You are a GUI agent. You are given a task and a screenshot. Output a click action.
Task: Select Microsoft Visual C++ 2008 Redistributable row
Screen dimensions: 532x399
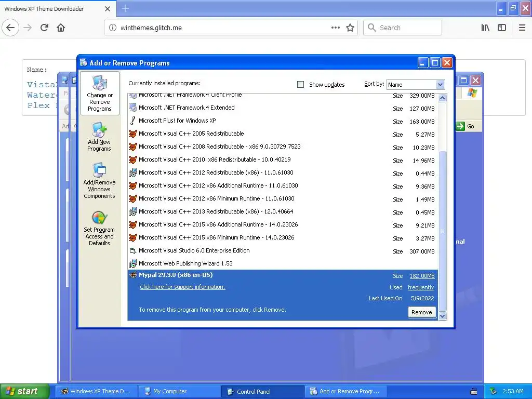pyautogui.click(x=283, y=147)
